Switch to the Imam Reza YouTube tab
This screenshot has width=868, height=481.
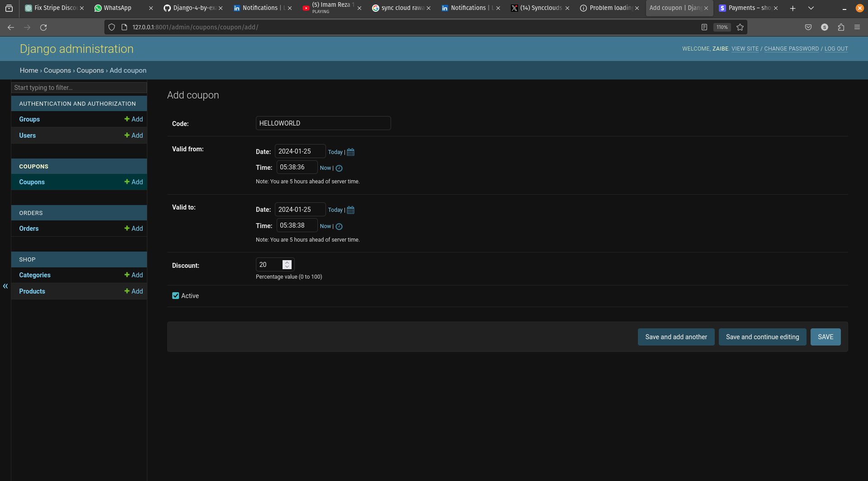pyautogui.click(x=332, y=8)
